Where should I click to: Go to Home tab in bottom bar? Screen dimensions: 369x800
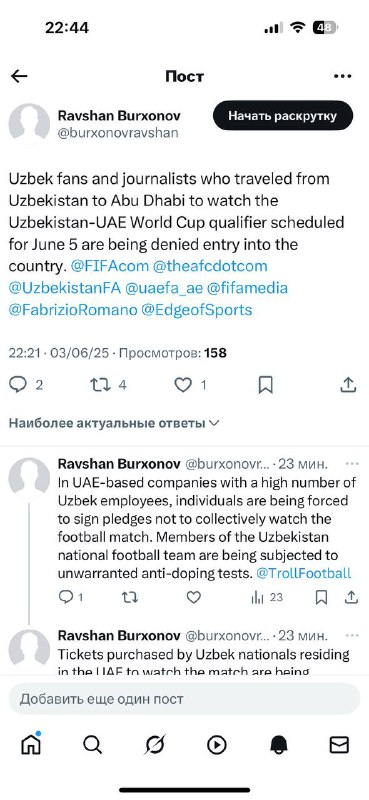pos(31,745)
